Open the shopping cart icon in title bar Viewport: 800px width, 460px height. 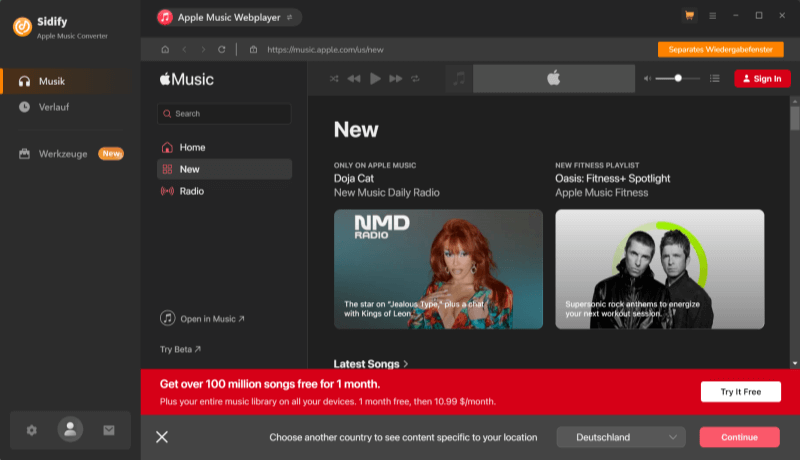tap(689, 16)
